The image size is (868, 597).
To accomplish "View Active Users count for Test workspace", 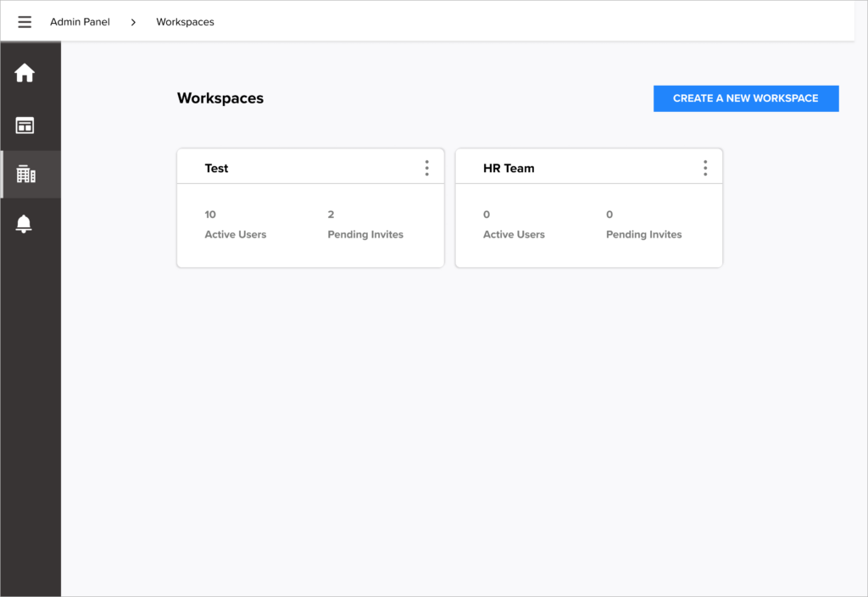I will [x=235, y=224].
